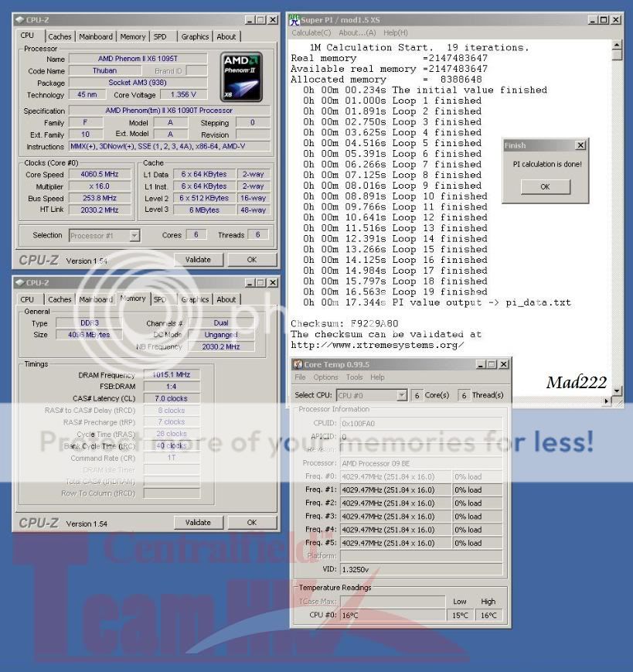Viewport: 633px width, 672px height.
Task: Open Graphics tab in the CPU-Z memory window
Action: pyautogui.click(x=195, y=299)
